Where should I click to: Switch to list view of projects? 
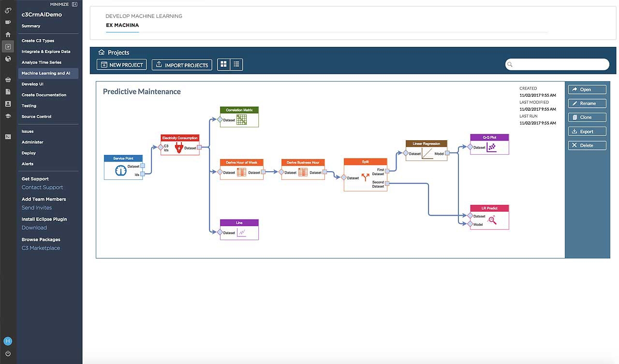(236, 64)
